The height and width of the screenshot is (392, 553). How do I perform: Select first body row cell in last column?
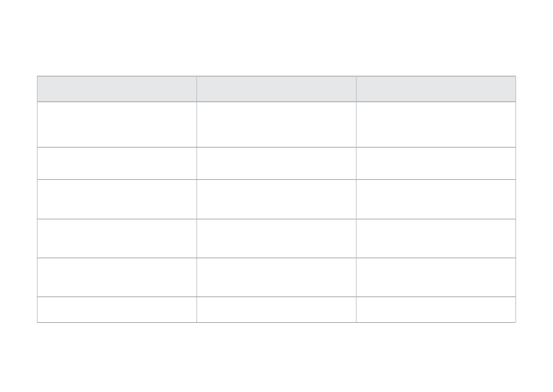point(436,125)
